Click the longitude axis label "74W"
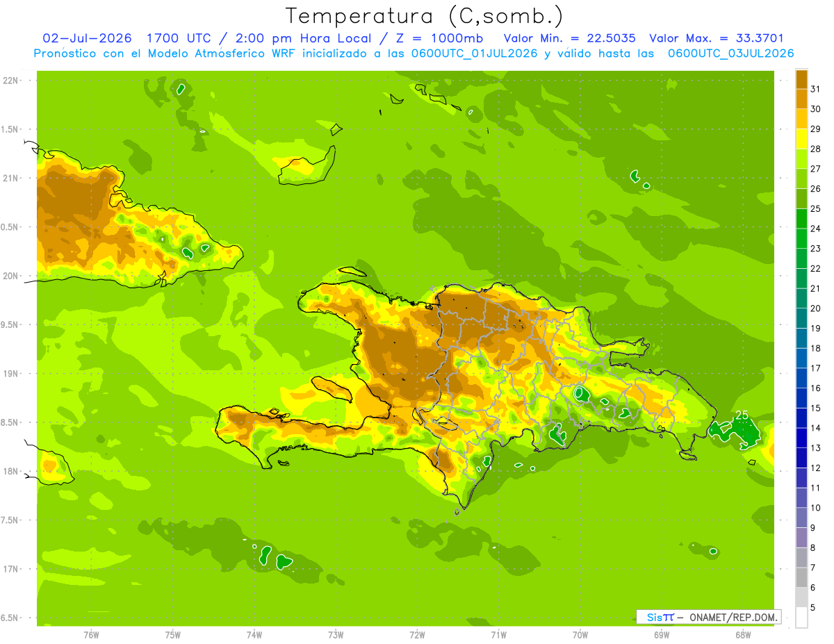The image size is (834, 644). (x=254, y=635)
